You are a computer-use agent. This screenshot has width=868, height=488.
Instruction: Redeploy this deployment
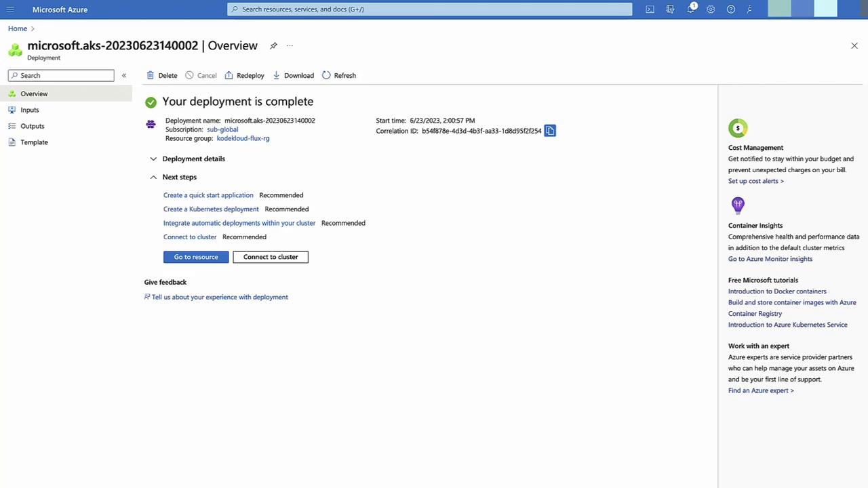point(244,75)
